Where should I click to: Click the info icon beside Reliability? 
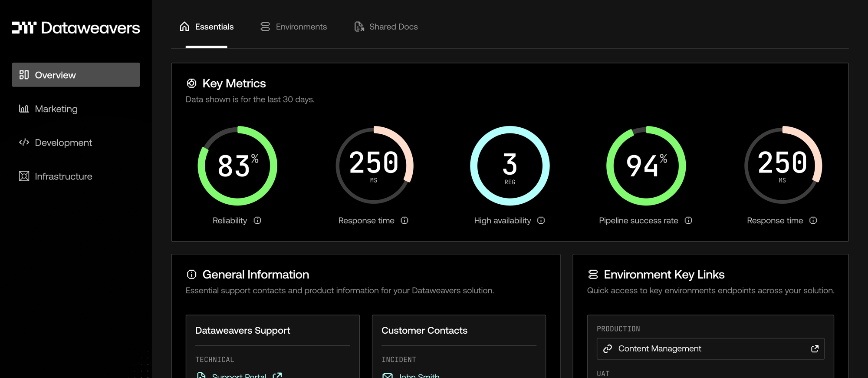click(x=257, y=221)
